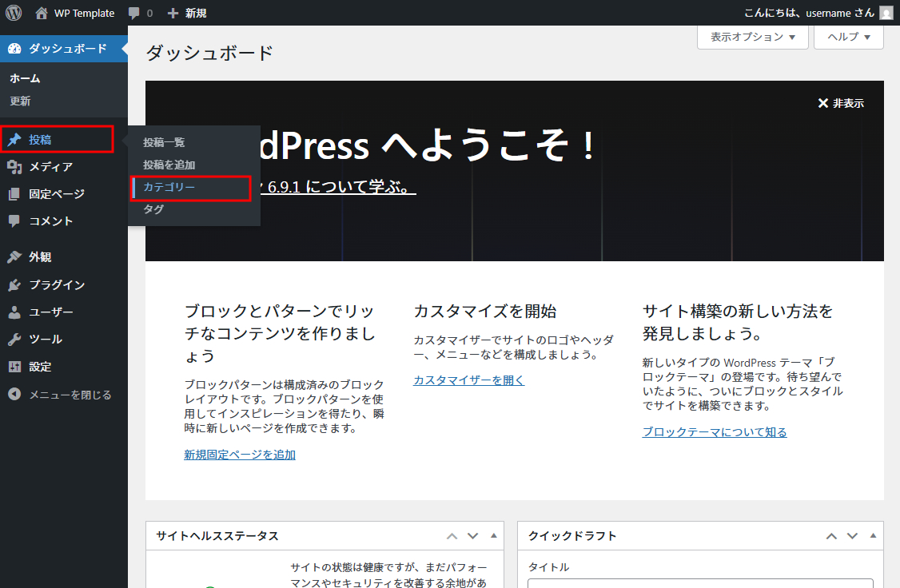Click the 6.9.1 について学ぶ link

tap(339, 187)
